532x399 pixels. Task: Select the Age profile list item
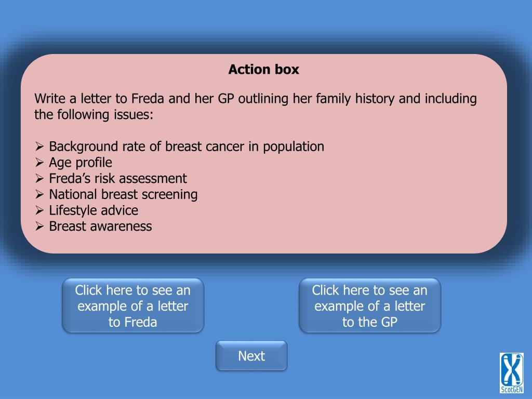(x=81, y=163)
